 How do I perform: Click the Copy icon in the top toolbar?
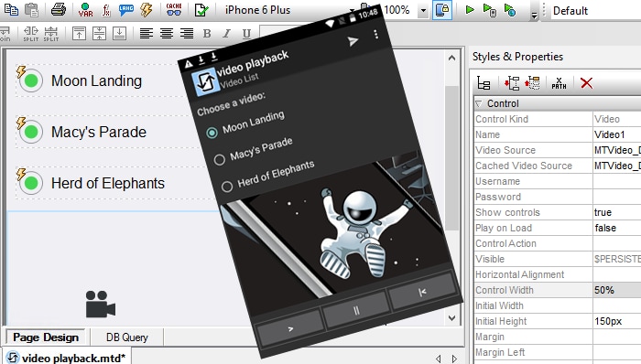11,9
